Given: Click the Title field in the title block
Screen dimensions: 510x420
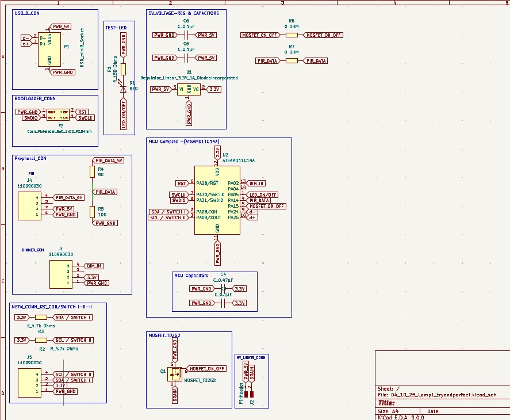Looking at the screenshot, I should pos(386,403).
